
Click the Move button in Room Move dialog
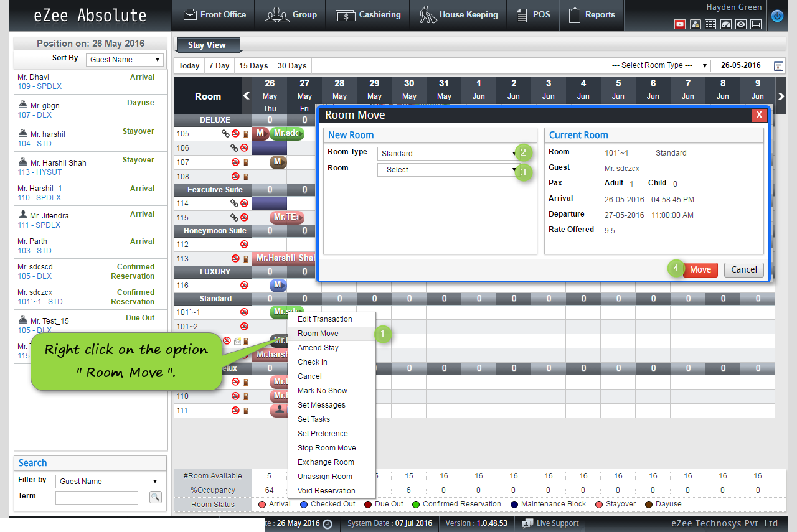[x=700, y=269]
